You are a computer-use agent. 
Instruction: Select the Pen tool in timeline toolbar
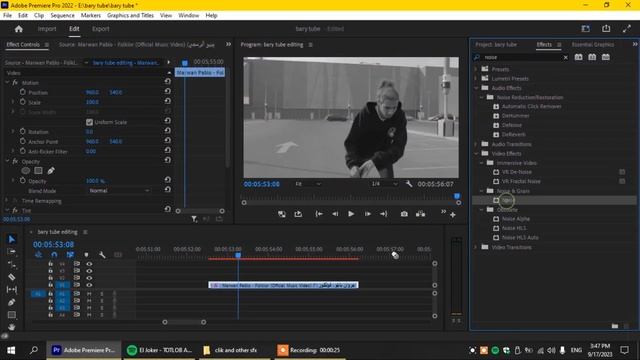tap(12, 302)
